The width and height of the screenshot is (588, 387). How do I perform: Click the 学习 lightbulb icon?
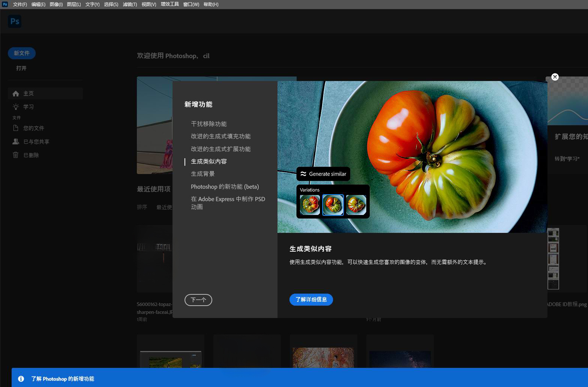pos(16,107)
